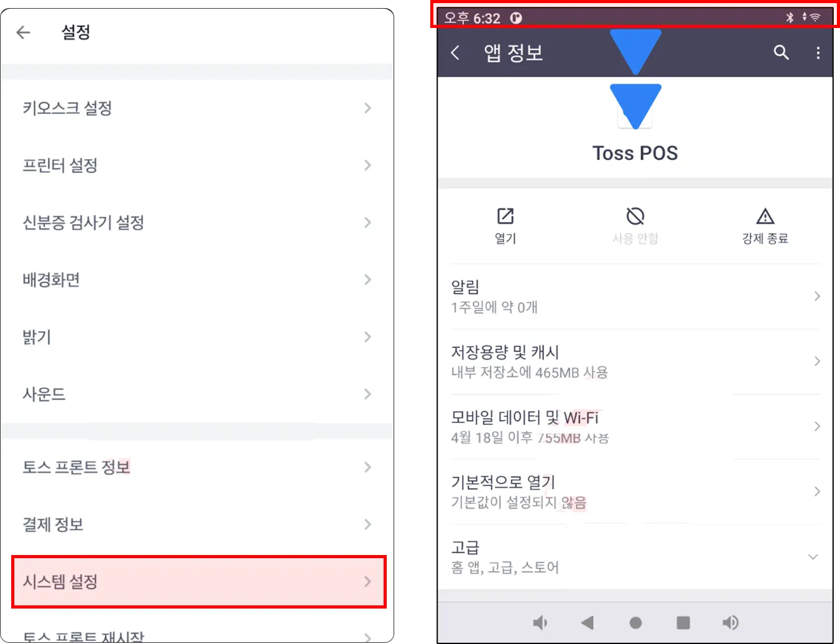Tap the circle home navigation button
Image resolution: width=840 pixels, height=644 pixels.
[635, 622]
